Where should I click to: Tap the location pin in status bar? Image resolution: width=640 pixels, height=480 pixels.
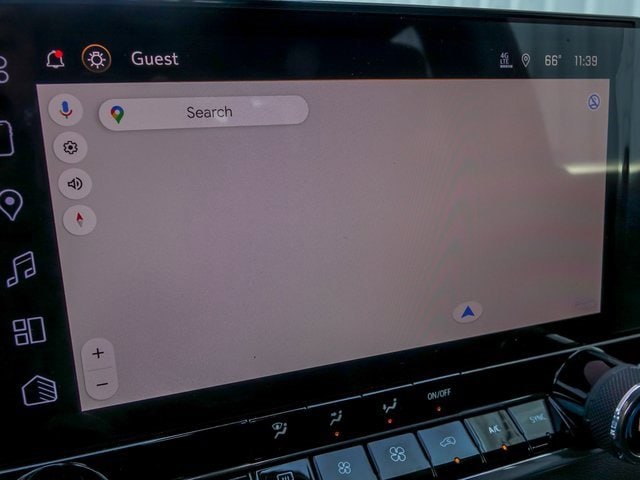(x=526, y=61)
